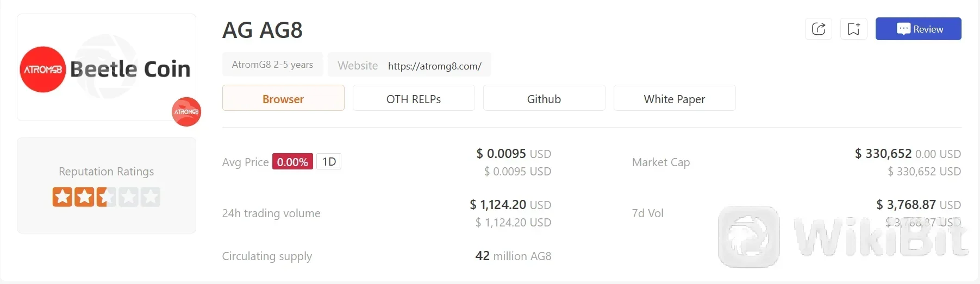Screen dimensions: 980x284
Task: Open the Review button
Action: coord(918,29)
